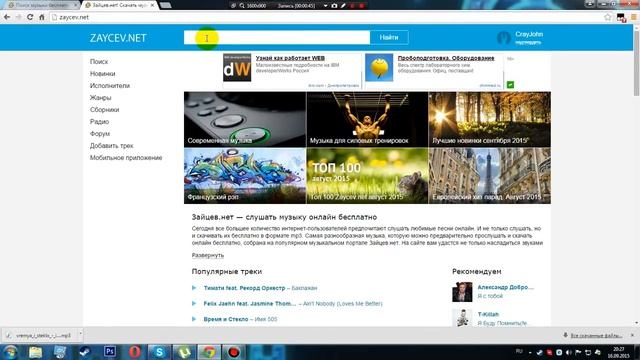Open the Узнай как работает WEB ad
This screenshot has height=360, width=640.
[290, 58]
